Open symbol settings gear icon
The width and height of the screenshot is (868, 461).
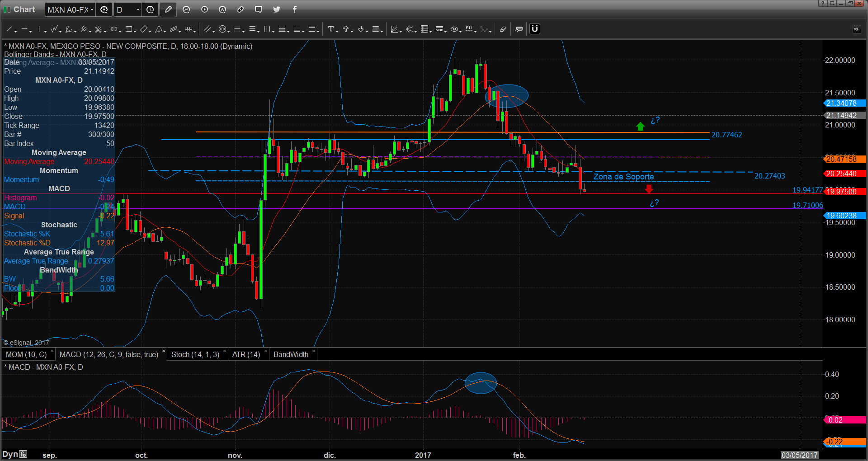tap(104, 9)
